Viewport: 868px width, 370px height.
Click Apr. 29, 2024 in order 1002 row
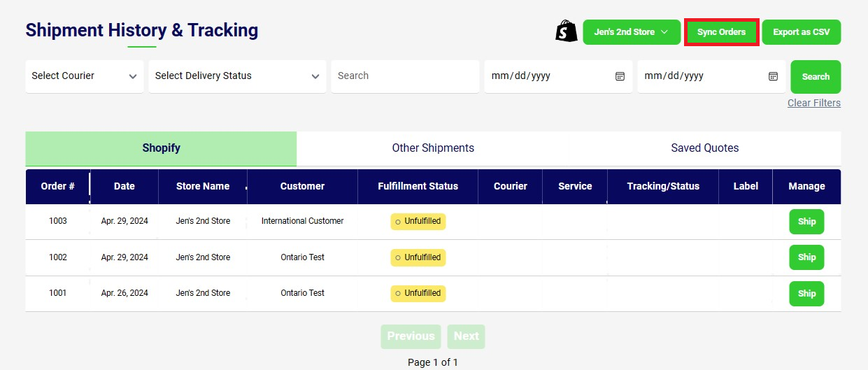[124, 257]
